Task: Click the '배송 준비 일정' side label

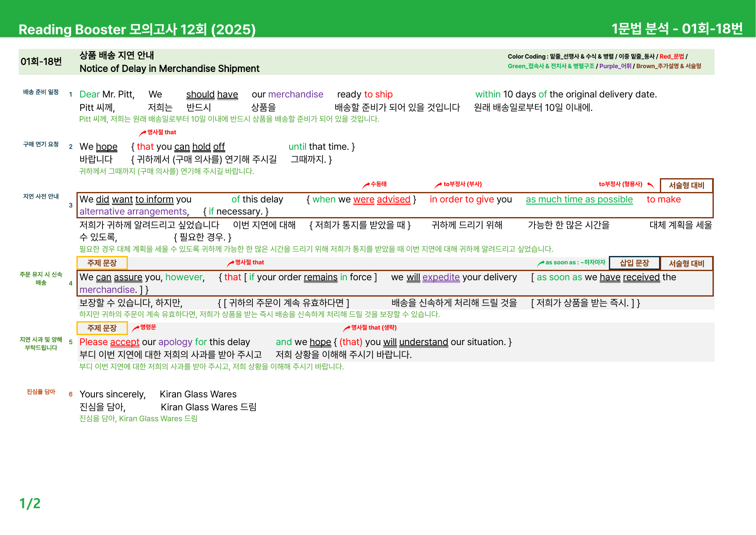Action: pyautogui.click(x=41, y=92)
